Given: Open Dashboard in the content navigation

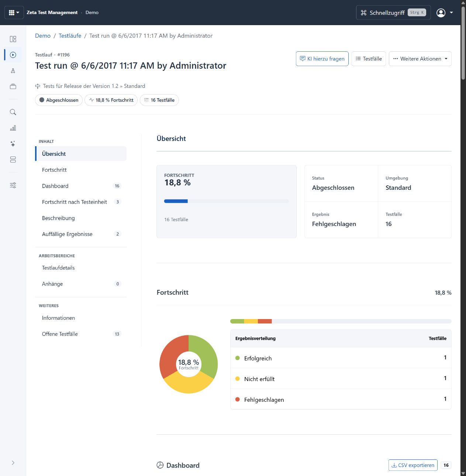Looking at the screenshot, I should [x=81, y=186].
